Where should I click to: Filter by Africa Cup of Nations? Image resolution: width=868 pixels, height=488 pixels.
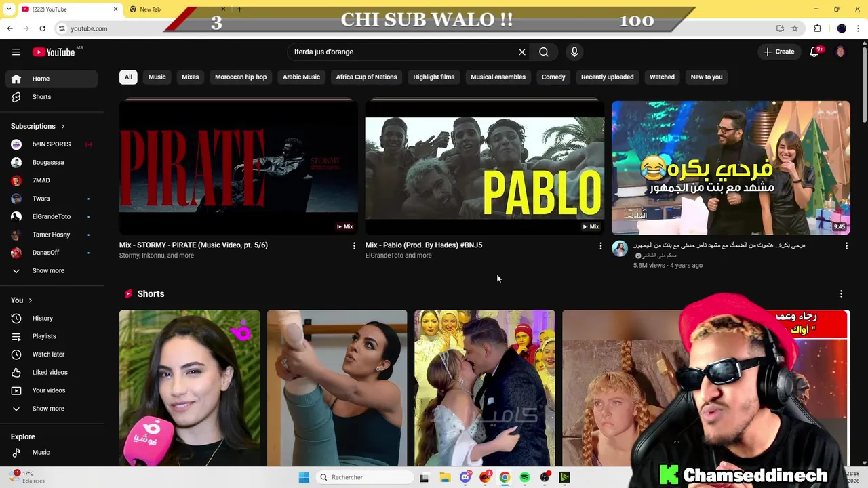coord(366,77)
